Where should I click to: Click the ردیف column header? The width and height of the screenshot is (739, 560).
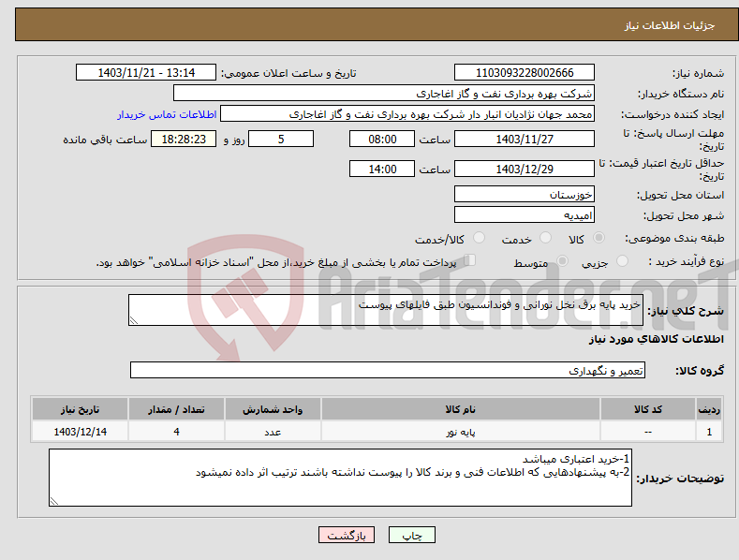(709, 409)
